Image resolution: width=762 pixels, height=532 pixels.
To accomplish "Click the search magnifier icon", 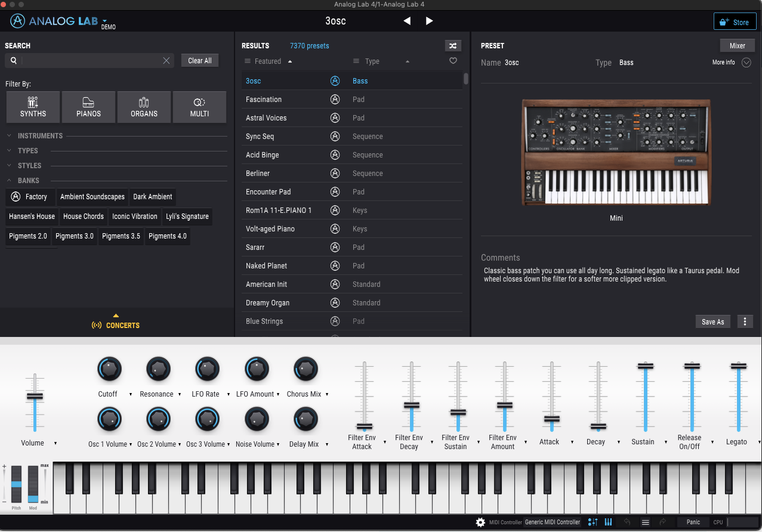I will tap(14, 60).
